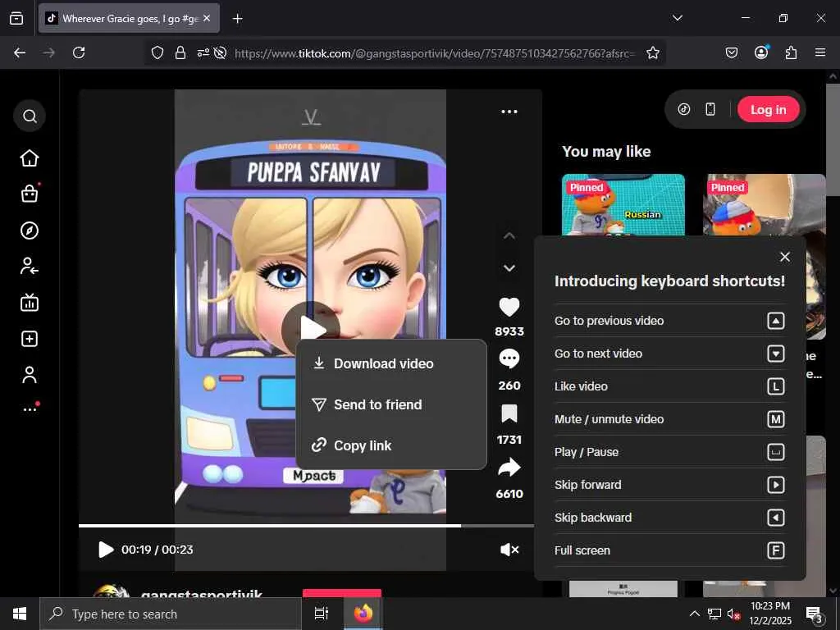Open the first Pinned Russian thumbnail
The width and height of the screenshot is (840, 630).
click(x=623, y=204)
